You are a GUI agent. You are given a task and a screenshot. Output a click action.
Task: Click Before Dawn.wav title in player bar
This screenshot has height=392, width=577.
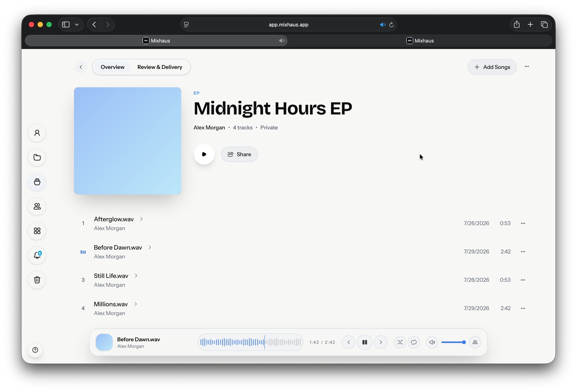point(139,339)
